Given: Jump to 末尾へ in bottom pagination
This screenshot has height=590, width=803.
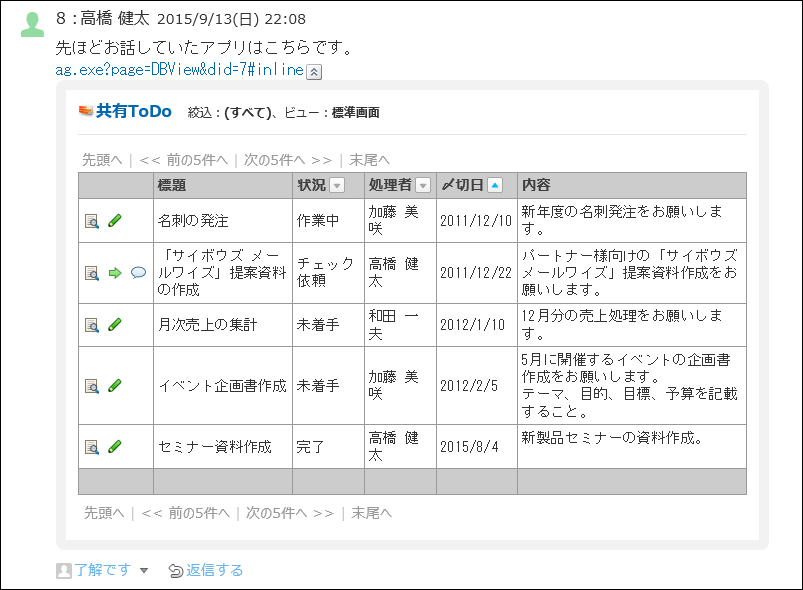Looking at the screenshot, I should pyautogui.click(x=370, y=513).
